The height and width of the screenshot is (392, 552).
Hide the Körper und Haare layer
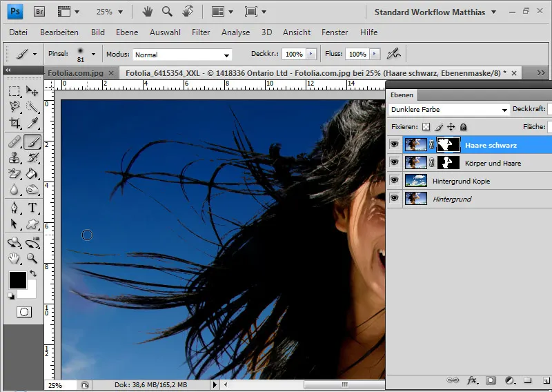(x=394, y=162)
